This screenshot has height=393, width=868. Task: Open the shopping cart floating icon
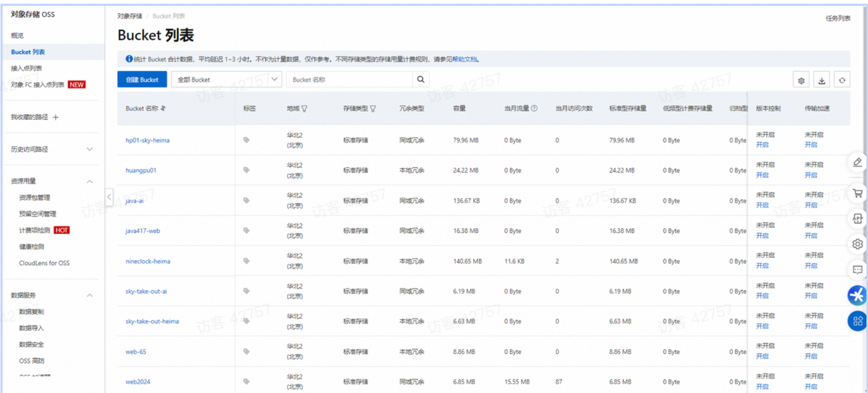click(857, 193)
